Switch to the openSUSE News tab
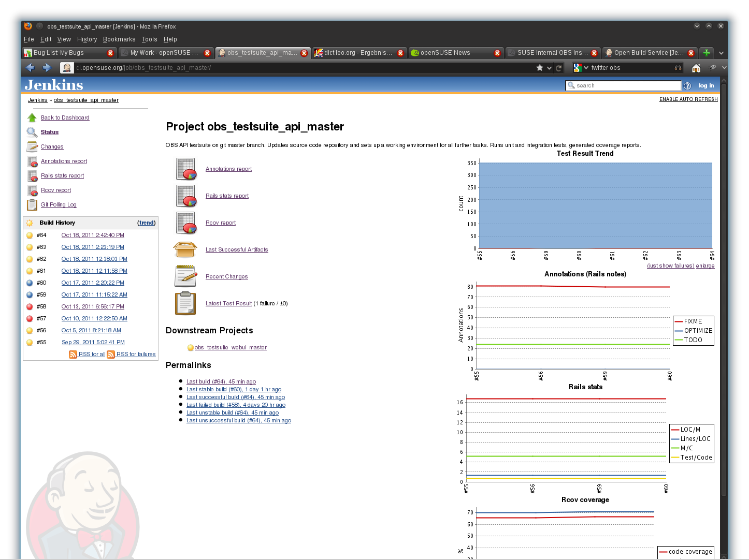 pos(444,52)
